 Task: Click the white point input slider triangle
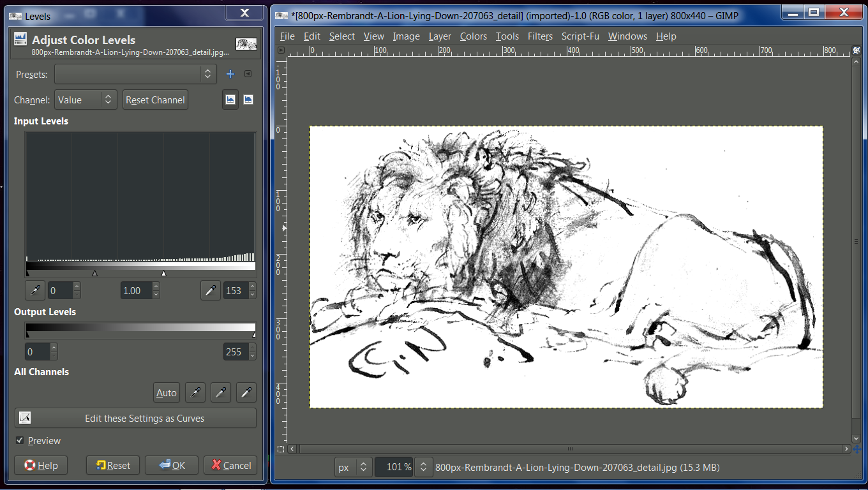163,273
